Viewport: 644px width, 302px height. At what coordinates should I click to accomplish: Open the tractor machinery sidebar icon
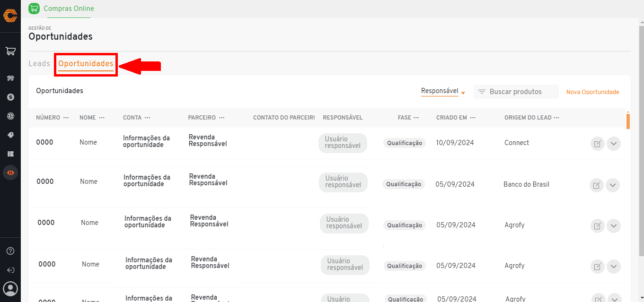click(10, 78)
